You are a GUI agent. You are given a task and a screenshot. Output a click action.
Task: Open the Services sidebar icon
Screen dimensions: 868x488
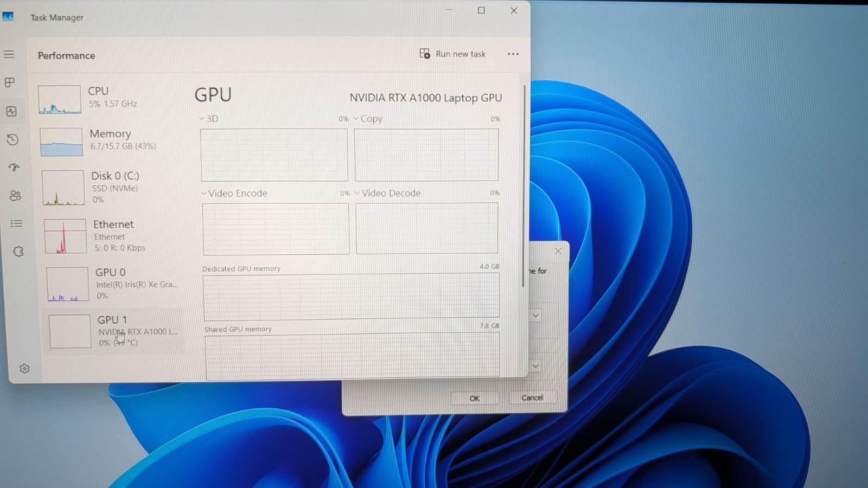pyautogui.click(x=18, y=252)
